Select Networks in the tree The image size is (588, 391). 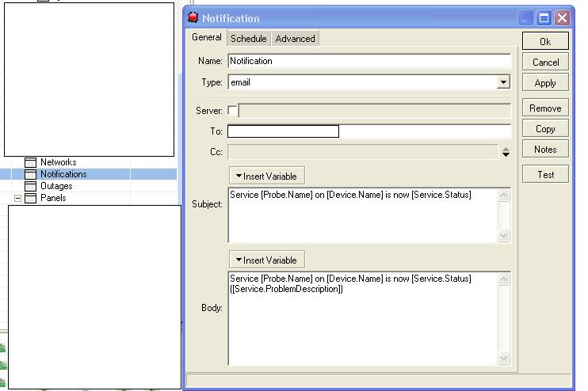click(59, 162)
